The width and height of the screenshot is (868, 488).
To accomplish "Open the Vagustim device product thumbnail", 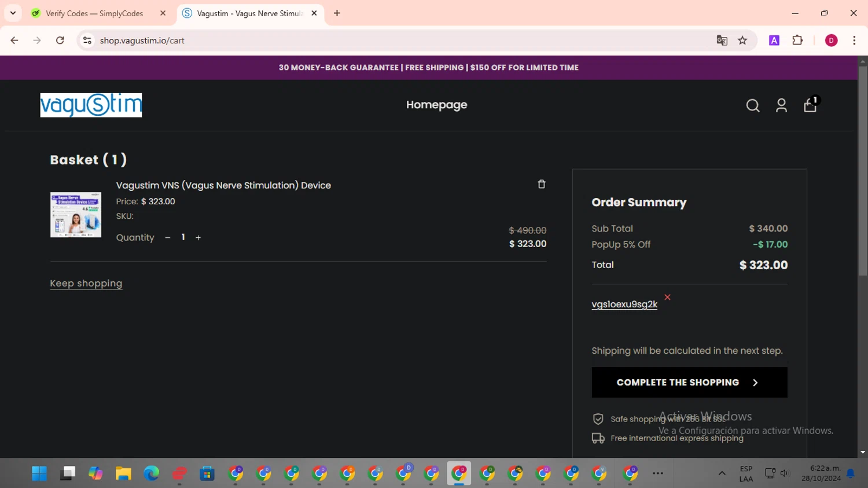I will 76,215.
